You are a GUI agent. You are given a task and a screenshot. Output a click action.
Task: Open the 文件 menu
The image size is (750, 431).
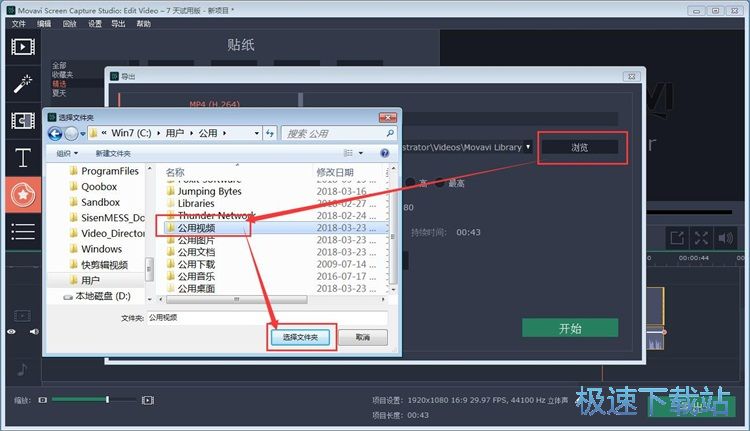click(19, 23)
